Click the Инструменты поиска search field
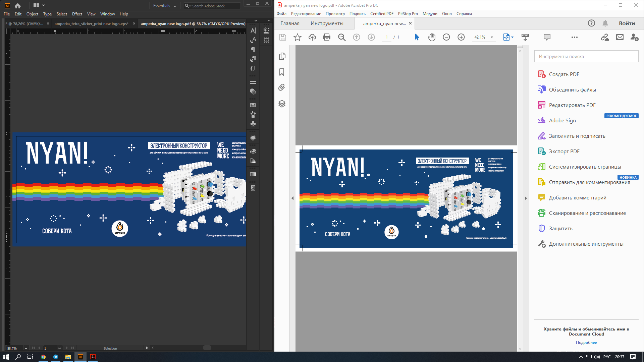Screen dimensions: 644x362 tap(586, 56)
